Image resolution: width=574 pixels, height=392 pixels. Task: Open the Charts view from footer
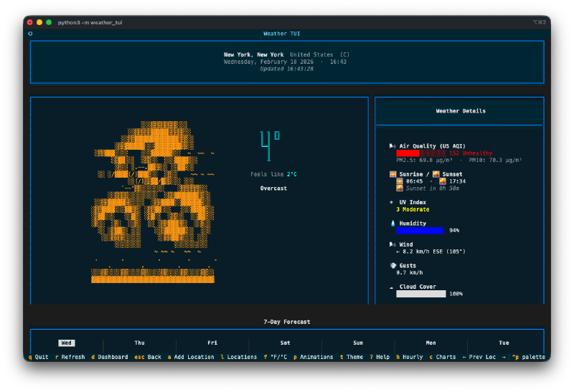click(x=443, y=357)
